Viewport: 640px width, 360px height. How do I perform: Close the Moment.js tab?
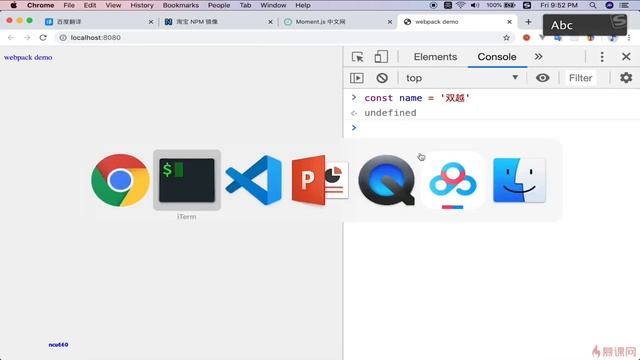click(390, 22)
